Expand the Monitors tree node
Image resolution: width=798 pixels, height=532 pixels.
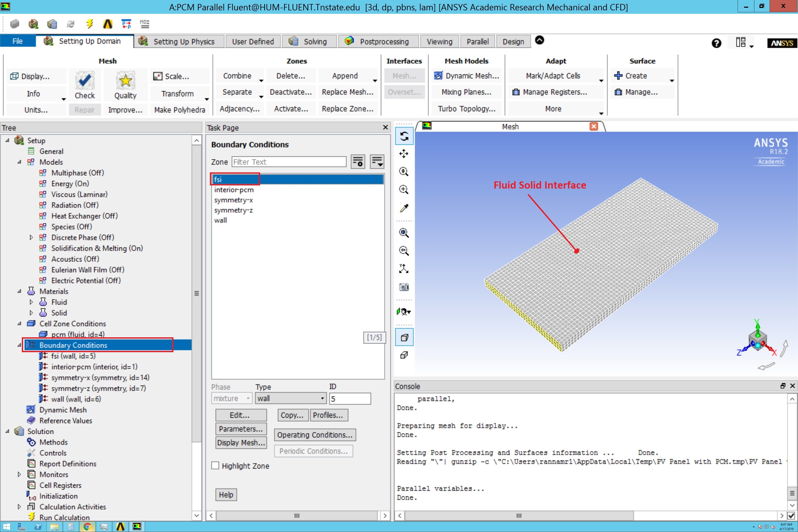click(19, 474)
